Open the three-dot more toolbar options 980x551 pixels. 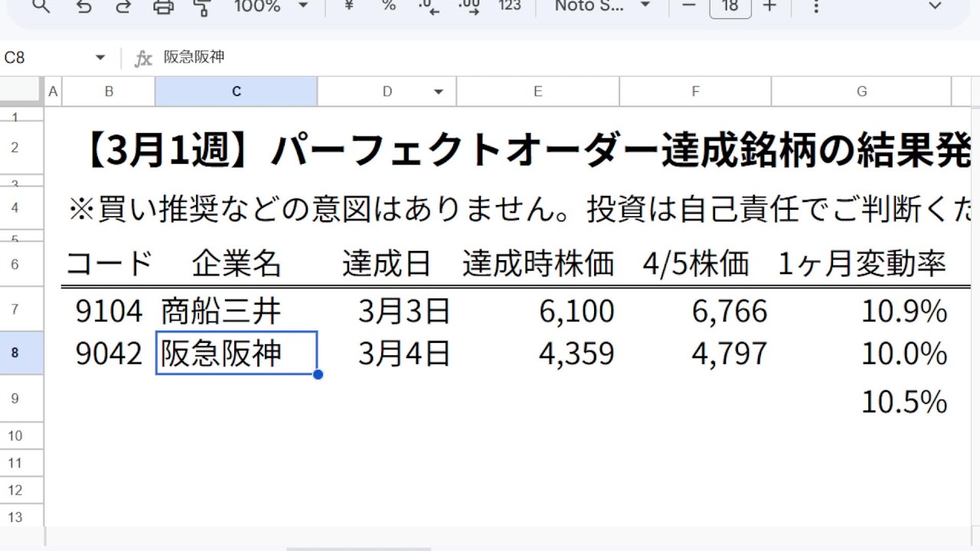(816, 6)
